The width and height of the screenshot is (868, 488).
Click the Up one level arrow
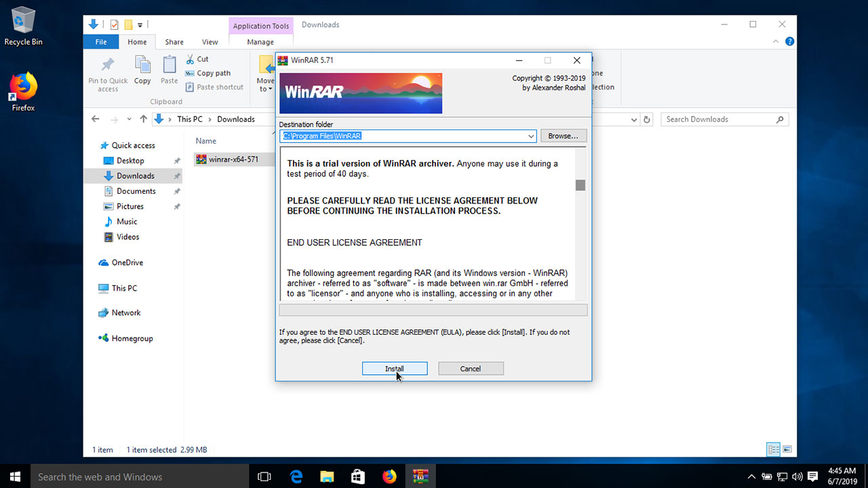(x=143, y=119)
